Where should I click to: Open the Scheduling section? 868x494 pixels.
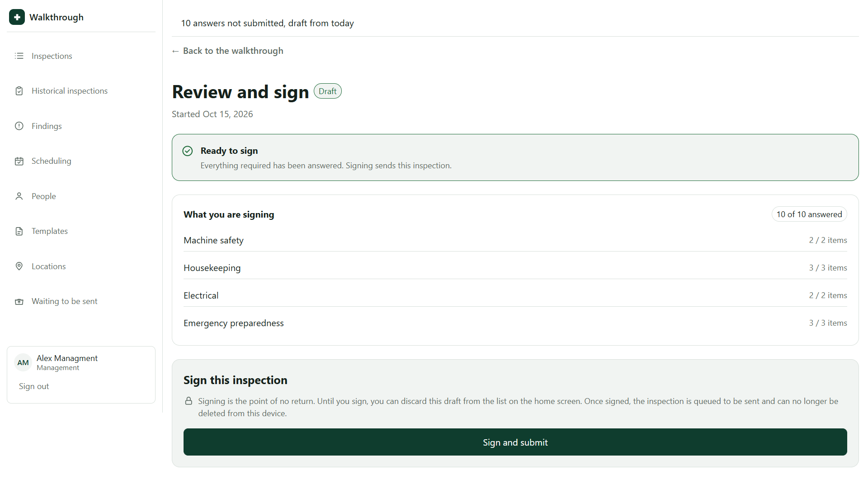point(81,161)
